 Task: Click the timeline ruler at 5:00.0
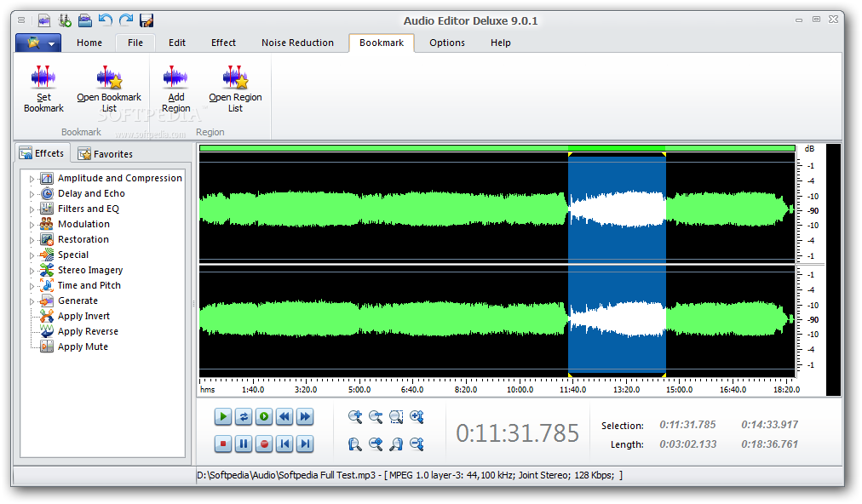[x=359, y=390]
